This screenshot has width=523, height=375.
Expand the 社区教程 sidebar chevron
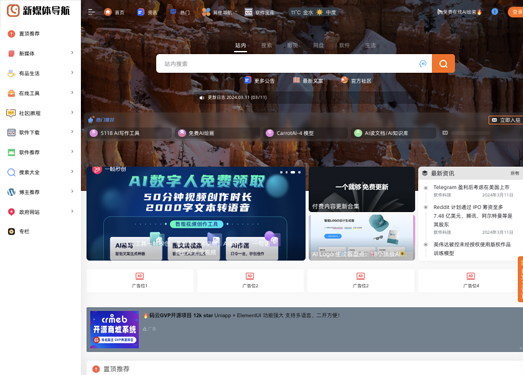[72, 112]
